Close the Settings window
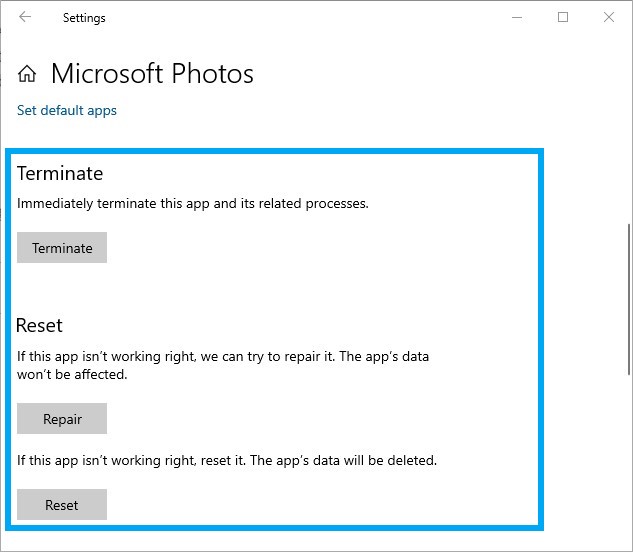Viewport: 633px width, 552px height. pyautogui.click(x=609, y=17)
